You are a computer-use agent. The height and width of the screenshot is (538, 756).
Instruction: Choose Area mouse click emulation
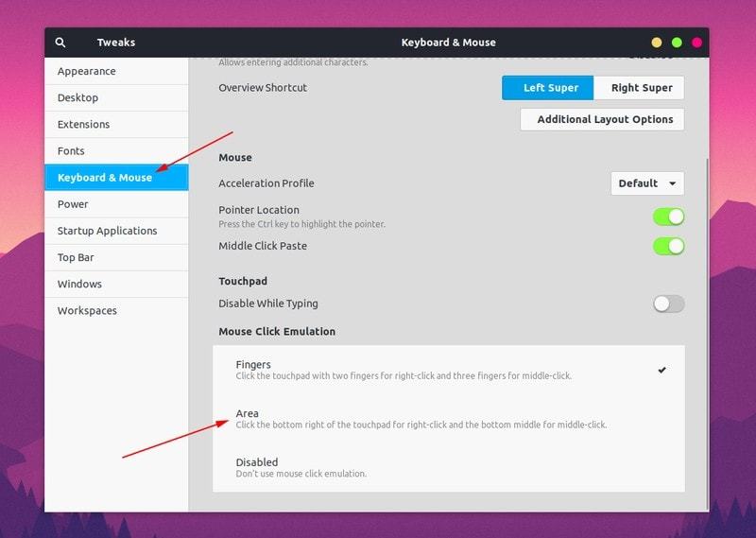tap(448, 419)
